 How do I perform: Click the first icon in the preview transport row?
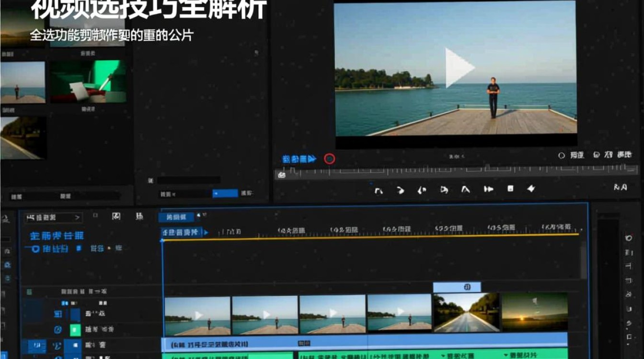click(379, 190)
